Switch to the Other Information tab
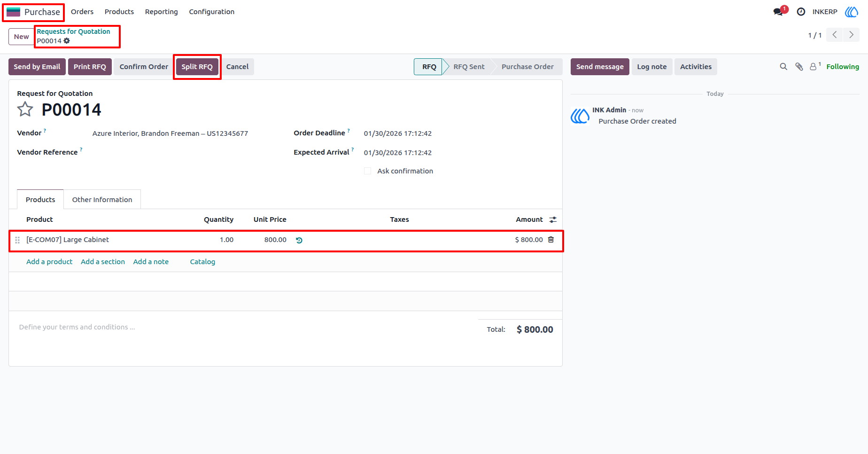Image resolution: width=868 pixels, height=454 pixels. 102,200
